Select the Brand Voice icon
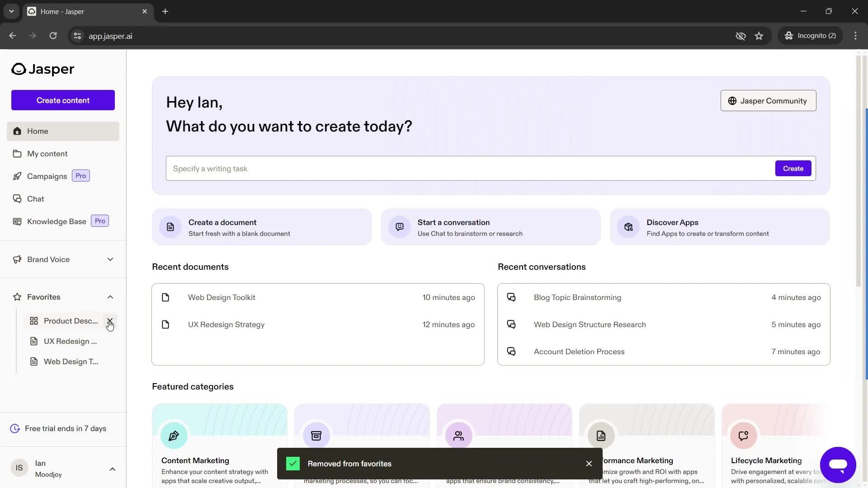The height and width of the screenshot is (488, 868). tap(17, 259)
